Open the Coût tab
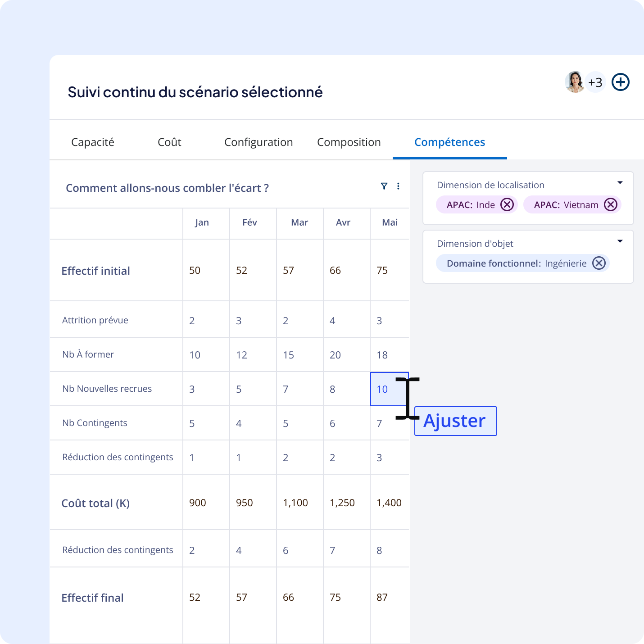This screenshot has height=644, width=644. coord(169,142)
